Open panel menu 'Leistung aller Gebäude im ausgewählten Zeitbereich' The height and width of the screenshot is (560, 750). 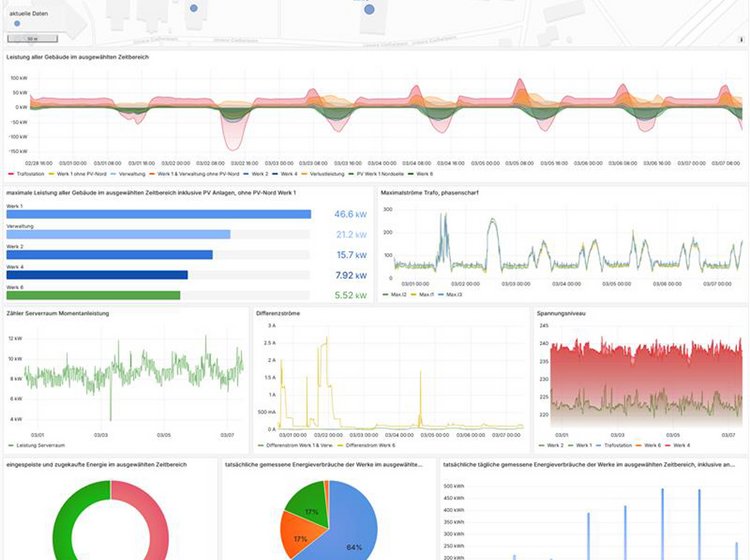coord(77,57)
